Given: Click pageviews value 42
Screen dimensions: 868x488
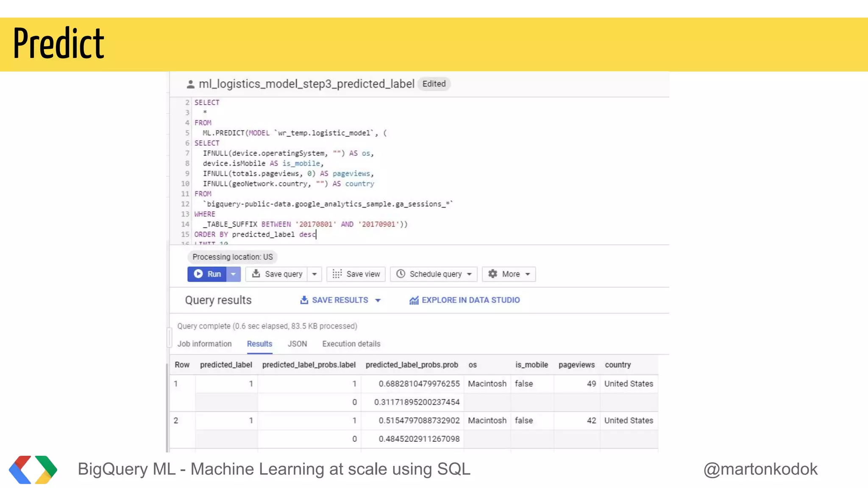Looking at the screenshot, I should (591, 421).
